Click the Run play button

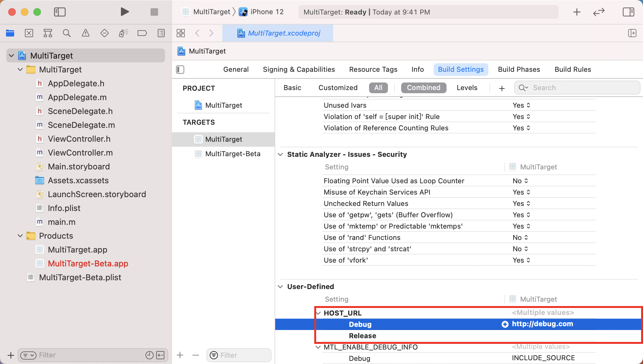point(125,12)
